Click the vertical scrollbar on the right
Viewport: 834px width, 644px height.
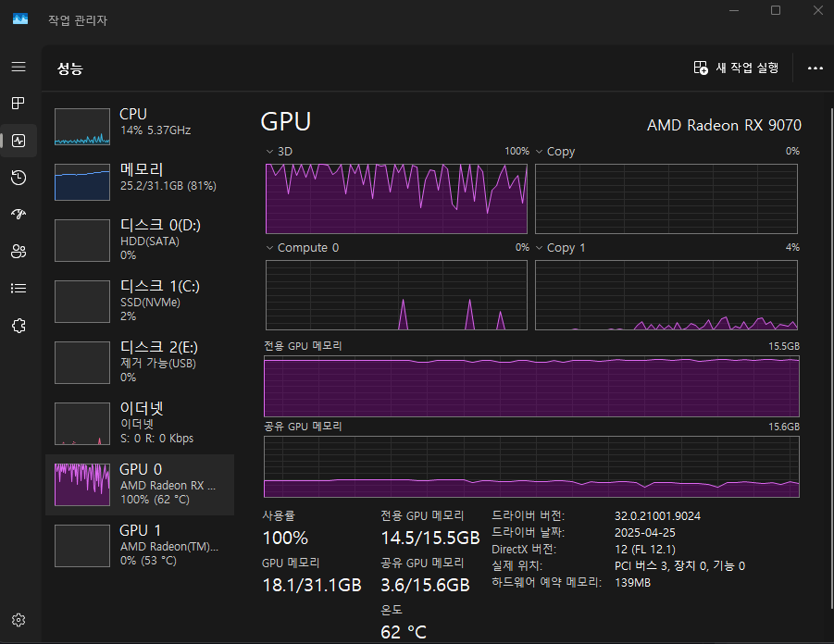point(831,357)
